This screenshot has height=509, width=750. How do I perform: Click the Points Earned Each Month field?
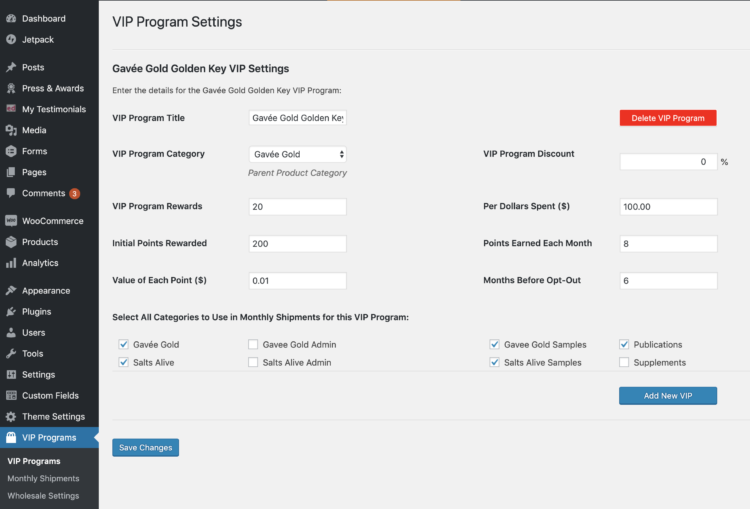pyautogui.click(x=668, y=244)
